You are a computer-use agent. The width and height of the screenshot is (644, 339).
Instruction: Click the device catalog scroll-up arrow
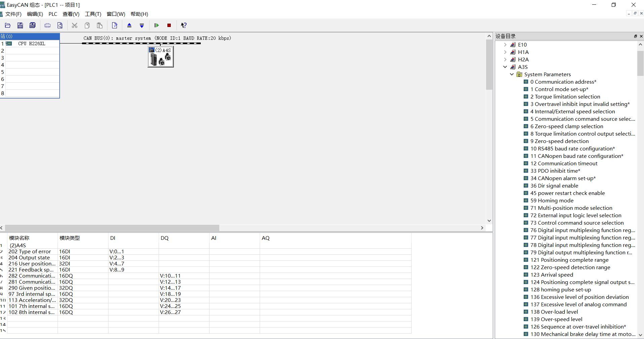pos(640,44)
